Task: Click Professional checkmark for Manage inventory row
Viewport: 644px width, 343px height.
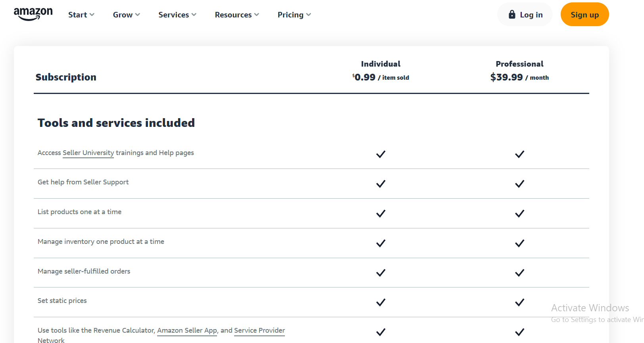Action: pyautogui.click(x=520, y=243)
